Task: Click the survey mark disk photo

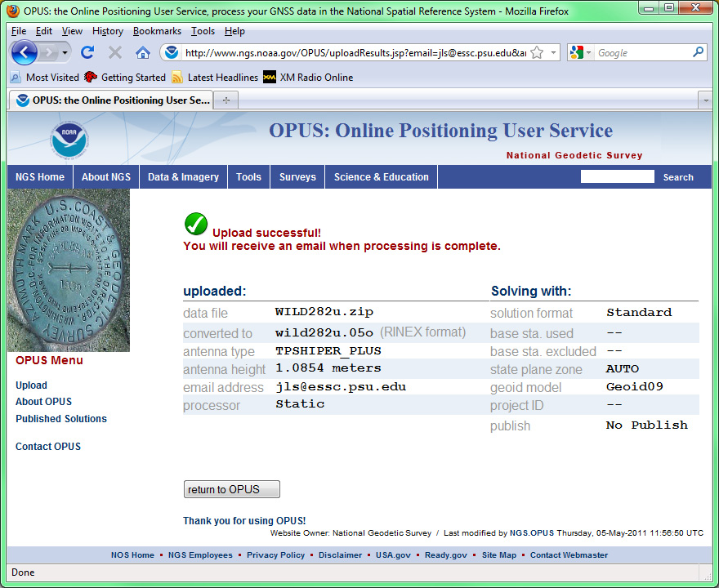Action: coord(69,270)
